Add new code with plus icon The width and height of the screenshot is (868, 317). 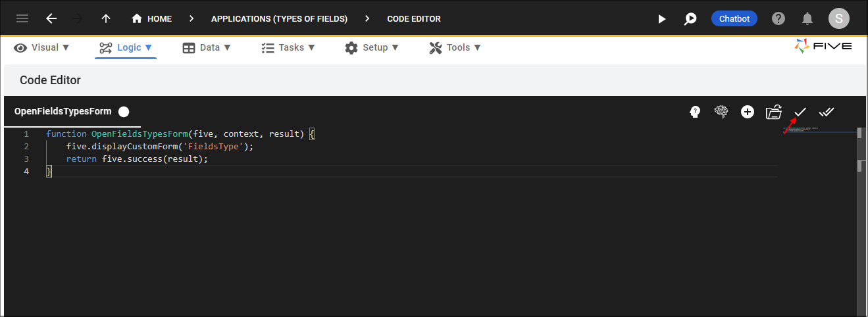point(748,112)
